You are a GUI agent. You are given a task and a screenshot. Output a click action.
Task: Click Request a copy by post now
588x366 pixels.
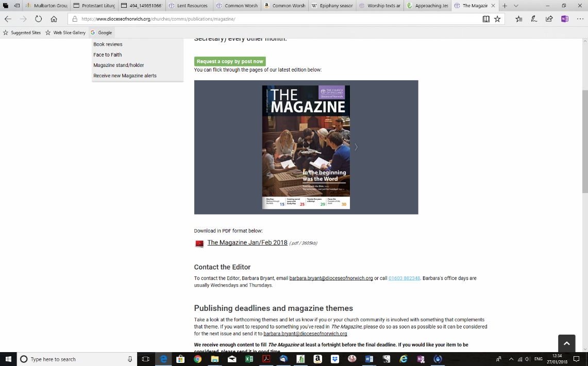[x=230, y=61]
